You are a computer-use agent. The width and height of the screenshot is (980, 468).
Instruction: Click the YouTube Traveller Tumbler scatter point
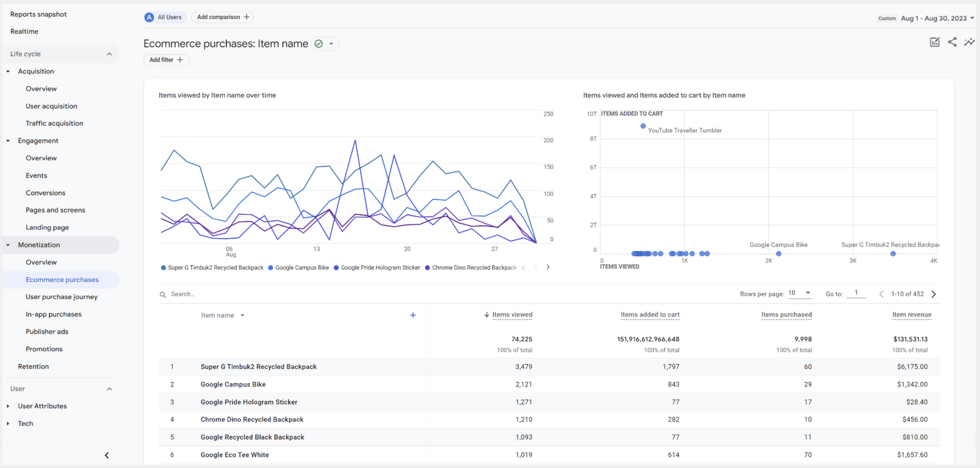point(643,126)
